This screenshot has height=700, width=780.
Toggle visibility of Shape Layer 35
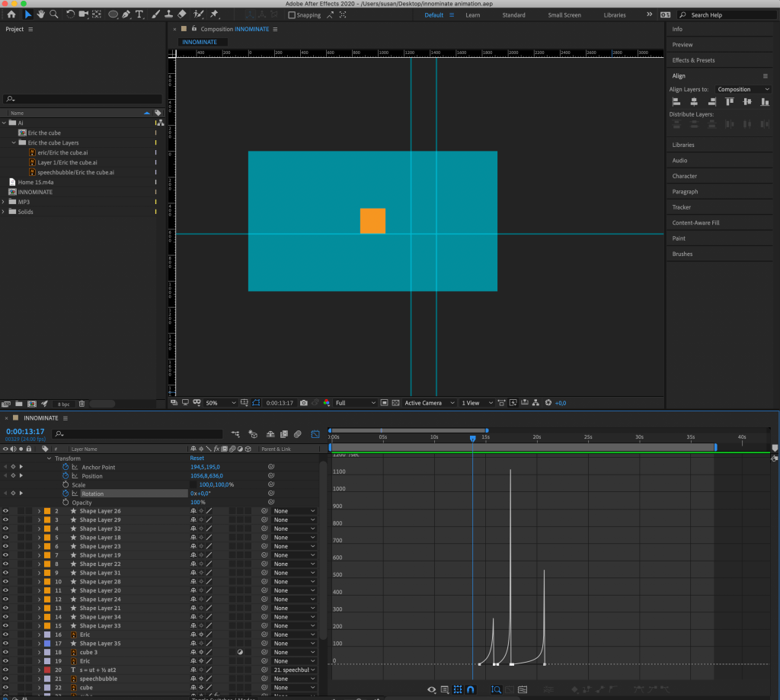pos(5,644)
